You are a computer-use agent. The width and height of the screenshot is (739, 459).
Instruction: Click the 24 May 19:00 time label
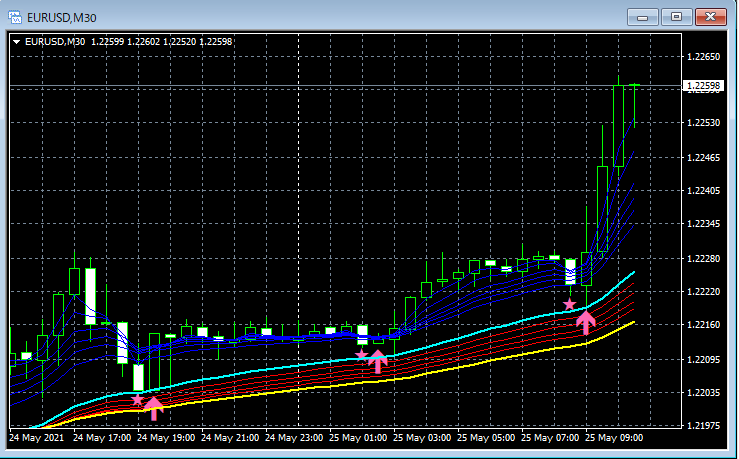point(166,438)
